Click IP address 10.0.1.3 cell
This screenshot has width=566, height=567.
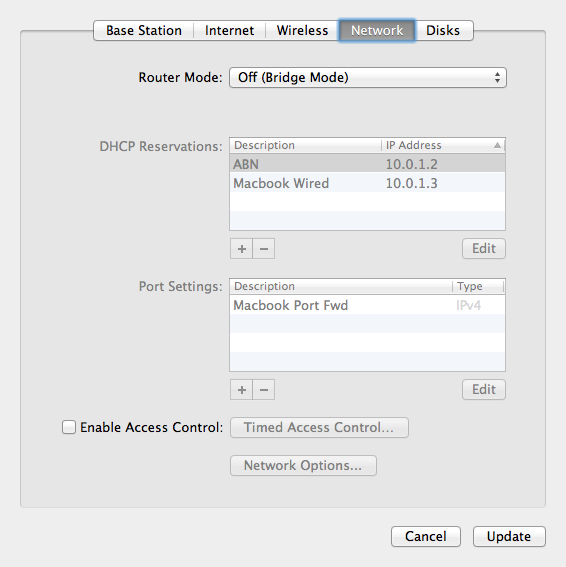[412, 183]
